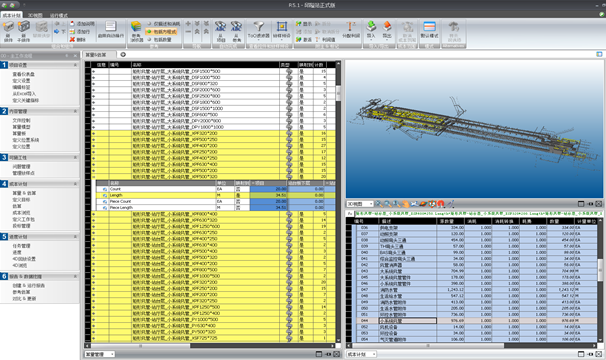Open the 算量管理 dropdown in the bottom bar

point(100,354)
